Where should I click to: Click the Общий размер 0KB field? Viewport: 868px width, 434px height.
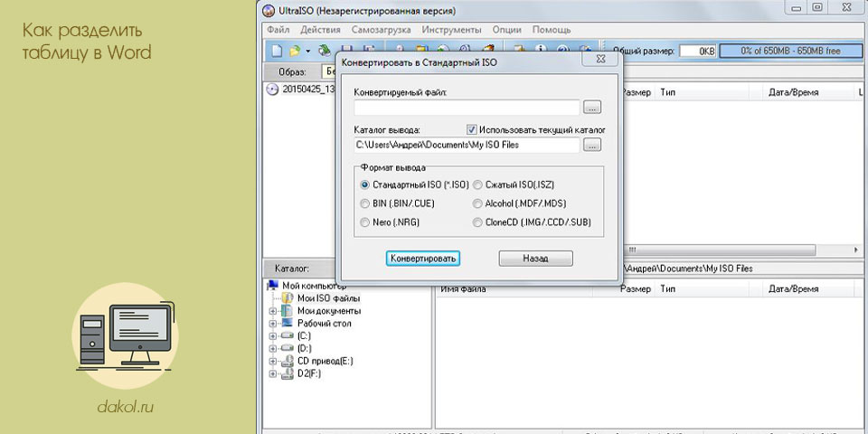(x=697, y=51)
